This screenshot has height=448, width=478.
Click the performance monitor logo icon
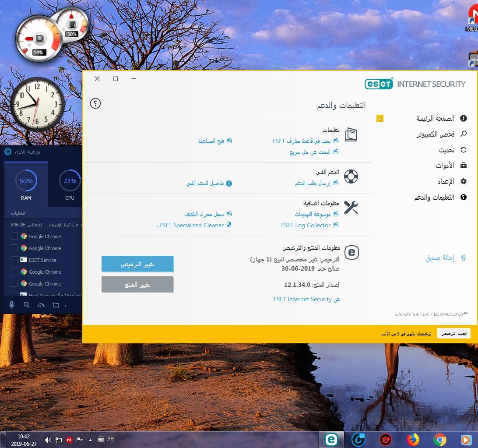8,152
